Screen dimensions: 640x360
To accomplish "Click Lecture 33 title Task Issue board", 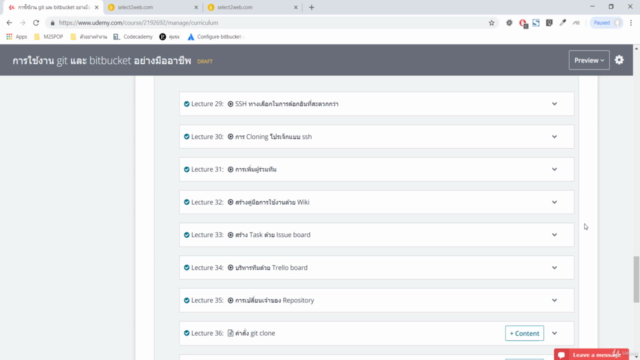I will tap(273, 235).
